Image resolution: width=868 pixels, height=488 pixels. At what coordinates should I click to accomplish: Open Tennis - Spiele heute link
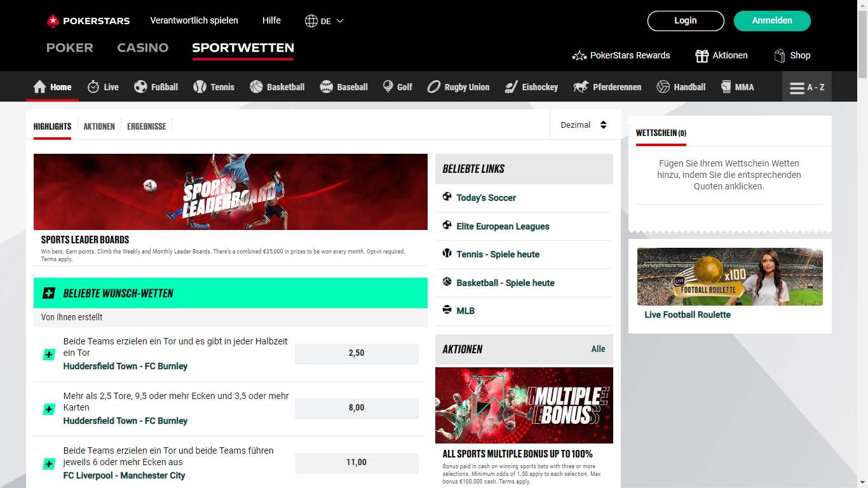click(x=498, y=254)
